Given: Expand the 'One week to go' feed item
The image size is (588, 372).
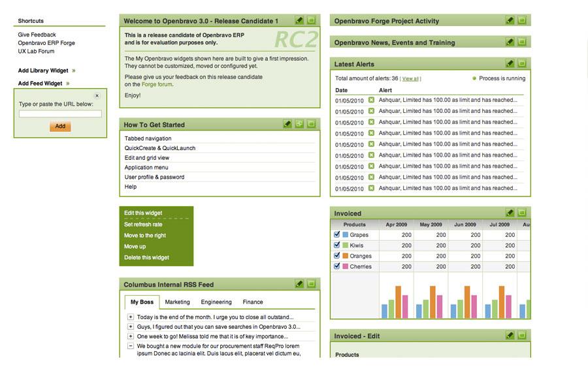Looking at the screenshot, I should [131, 336].
